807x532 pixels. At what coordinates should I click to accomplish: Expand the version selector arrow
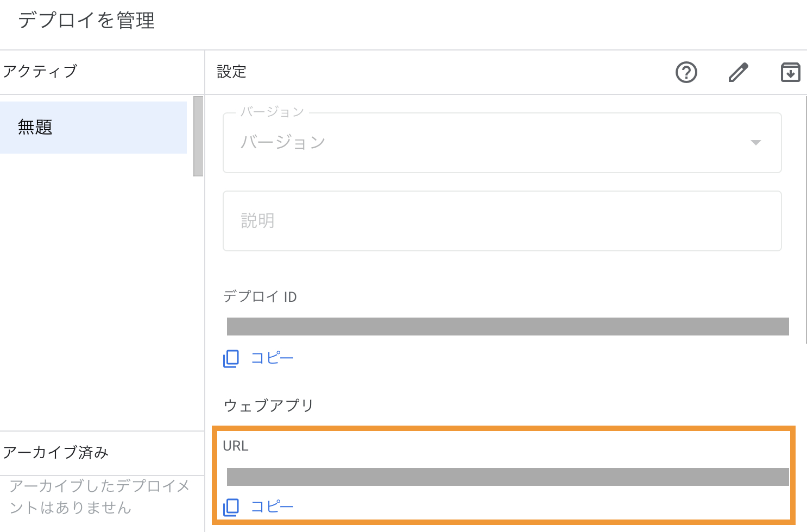click(x=755, y=143)
